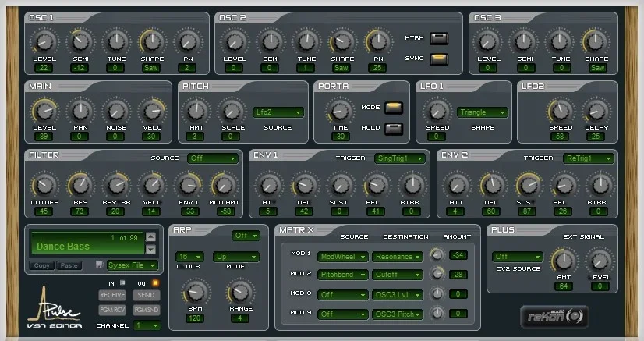Click the MAIN LEVEL knob
Screen dimensions: 644x341
[x=44, y=111]
